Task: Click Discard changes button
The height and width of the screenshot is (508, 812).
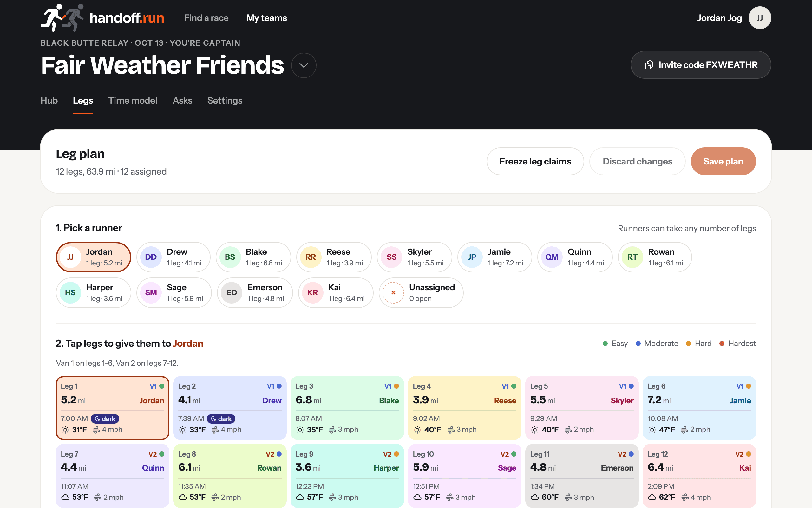Action: [x=637, y=161]
